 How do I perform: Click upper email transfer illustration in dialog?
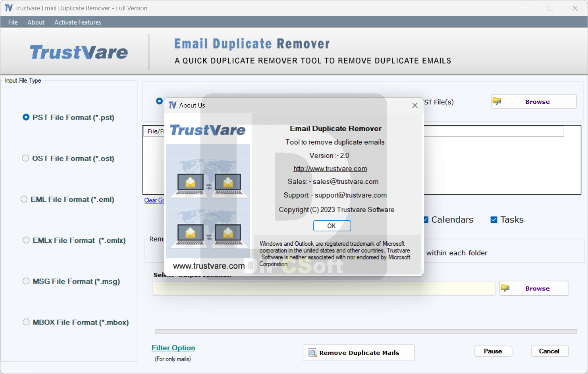click(x=209, y=179)
